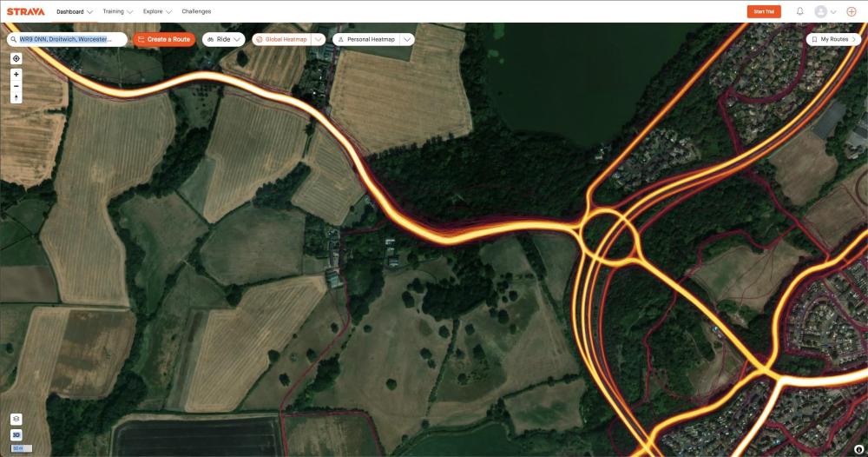The height and width of the screenshot is (457, 868).
Task: Click the Create a Route button
Action: (164, 39)
